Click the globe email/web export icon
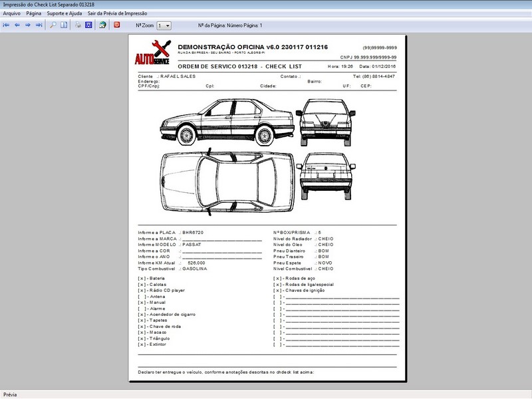The image size is (532, 399). pyautogui.click(x=102, y=25)
